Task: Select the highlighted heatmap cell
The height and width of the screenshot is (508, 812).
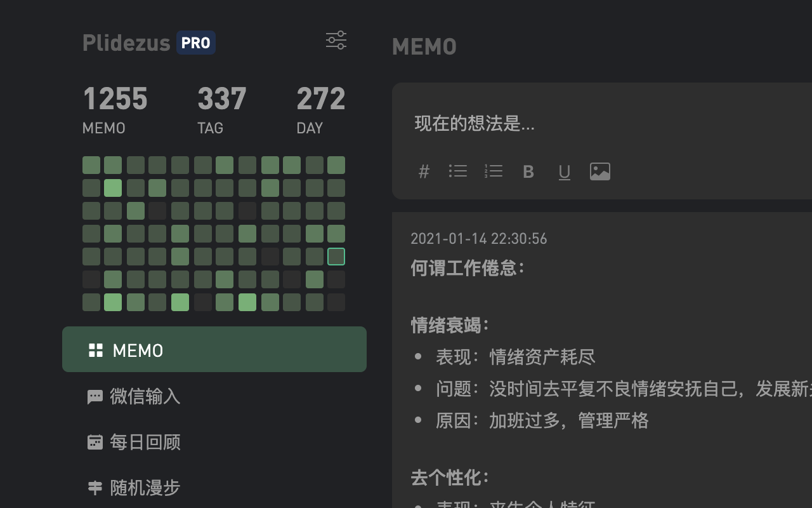Action: (336, 256)
